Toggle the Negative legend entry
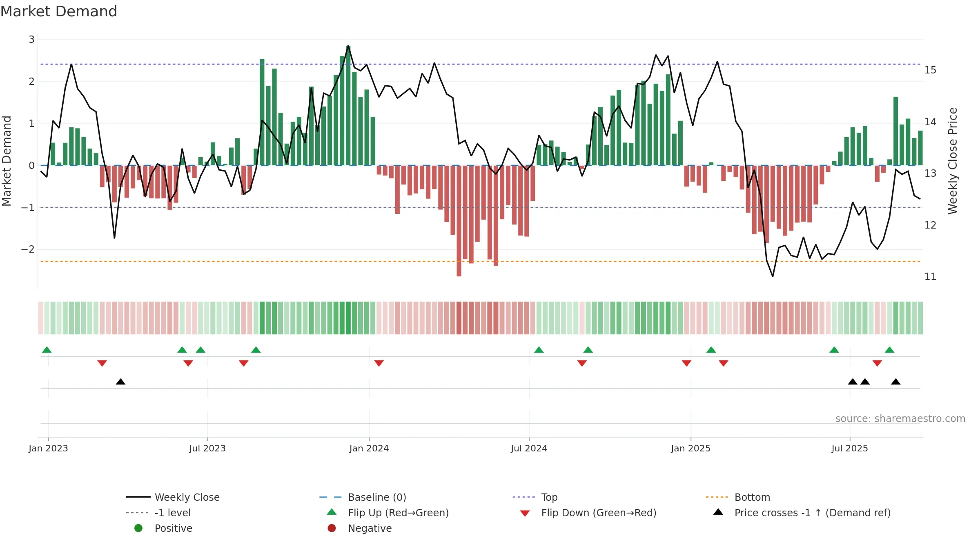 pyautogui.click(x=359, y=528)
